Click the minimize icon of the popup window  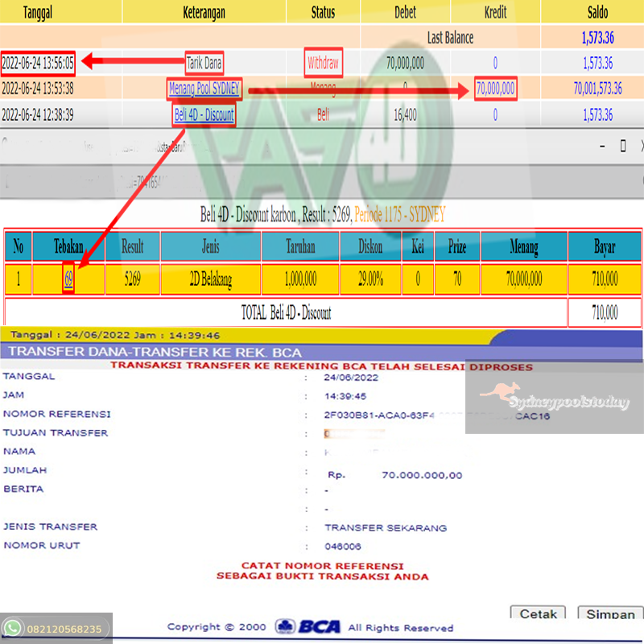602,146
